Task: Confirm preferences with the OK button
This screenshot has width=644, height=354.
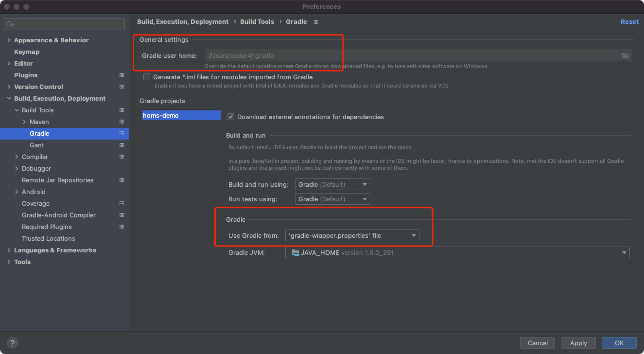Action: point(619,343)
